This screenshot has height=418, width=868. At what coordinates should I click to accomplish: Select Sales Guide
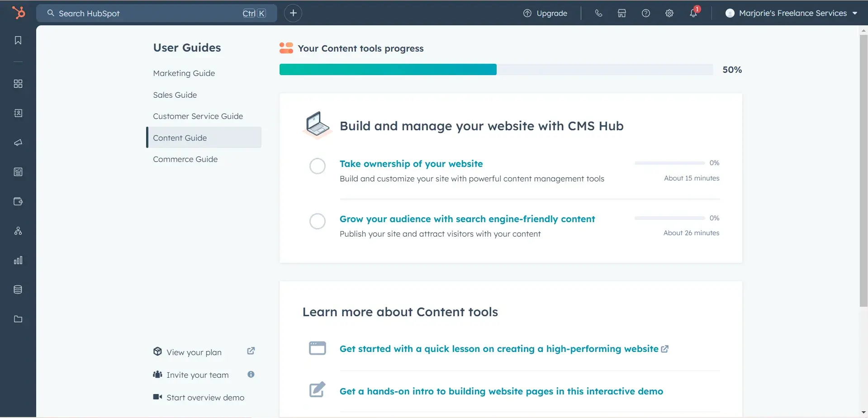click(175, 95)
